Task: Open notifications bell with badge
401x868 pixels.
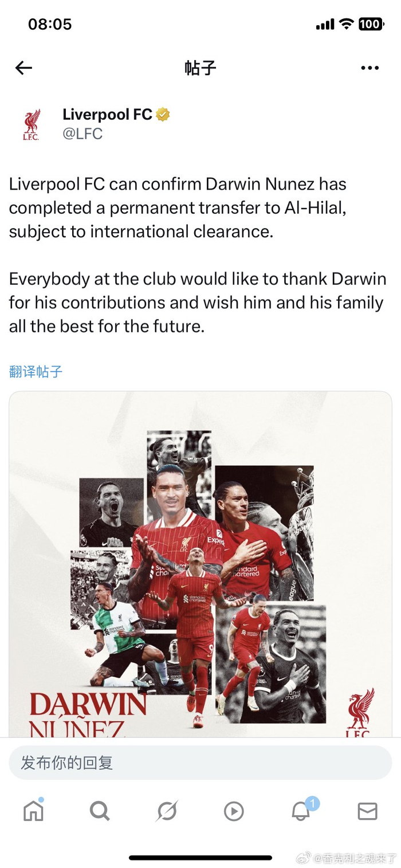Action: tap(302, 809)
